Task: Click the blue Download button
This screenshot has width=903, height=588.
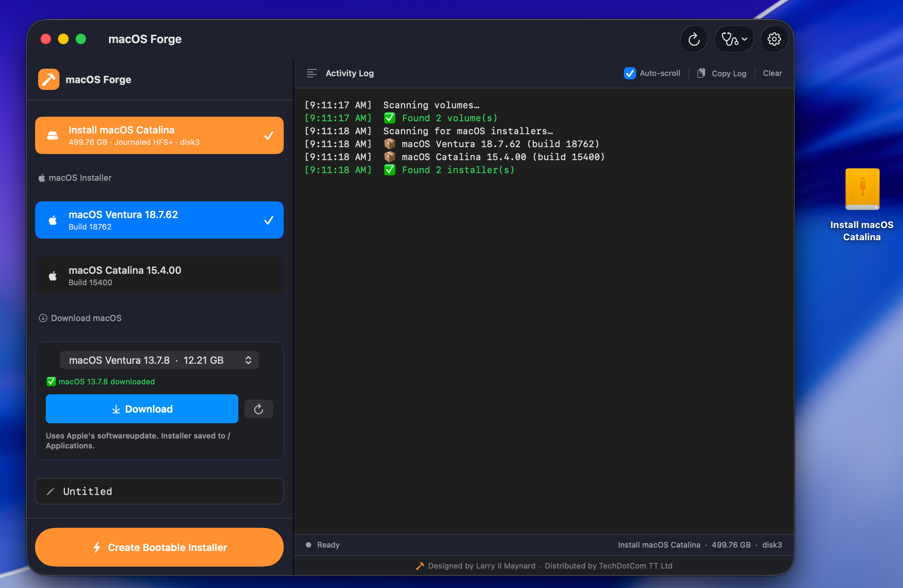Action: pyautogui.click(x=142, y=409)
